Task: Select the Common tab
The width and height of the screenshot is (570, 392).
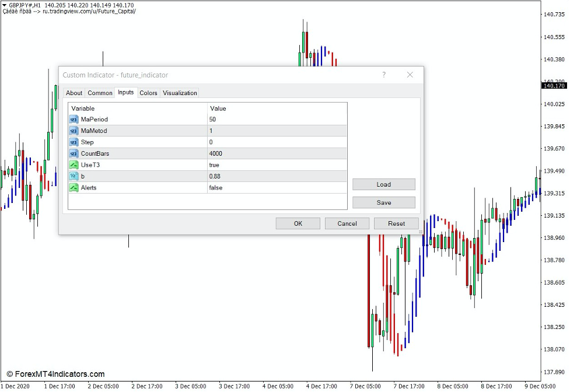Action: [100, 93]
